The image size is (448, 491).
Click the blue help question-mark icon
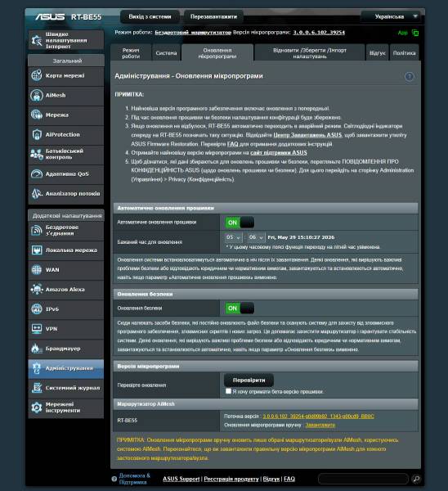410,76
